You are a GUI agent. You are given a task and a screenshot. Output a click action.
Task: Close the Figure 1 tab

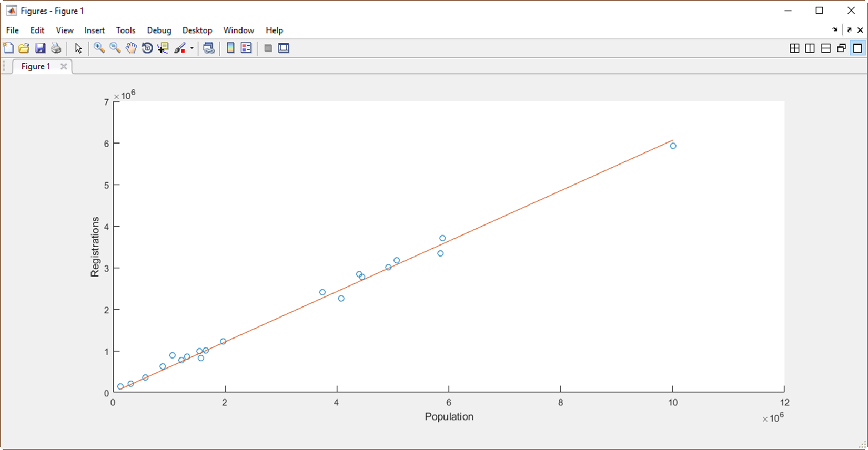coord(64,66)
